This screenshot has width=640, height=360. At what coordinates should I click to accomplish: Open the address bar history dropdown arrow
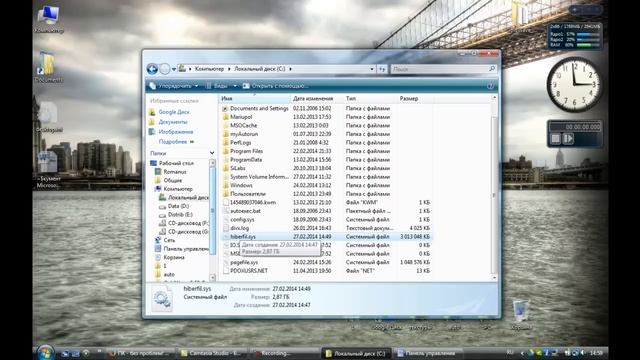(x=371, y=69)
